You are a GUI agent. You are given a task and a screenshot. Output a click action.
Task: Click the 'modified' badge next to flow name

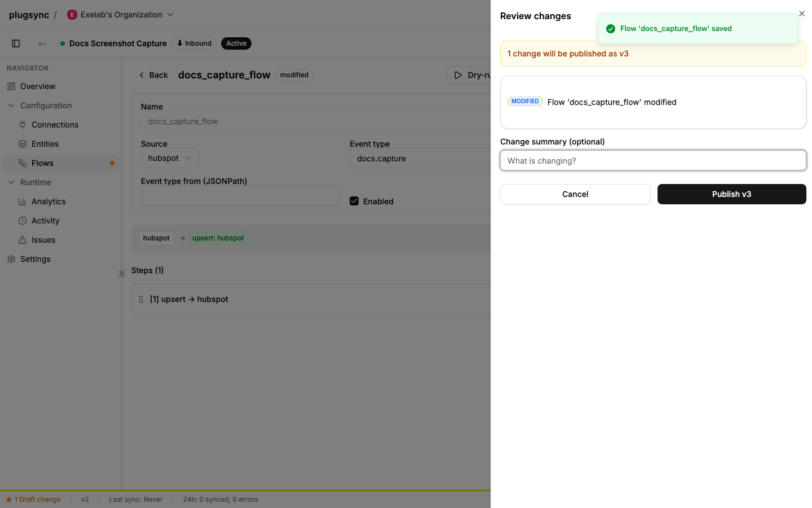(x=294, y=75)
